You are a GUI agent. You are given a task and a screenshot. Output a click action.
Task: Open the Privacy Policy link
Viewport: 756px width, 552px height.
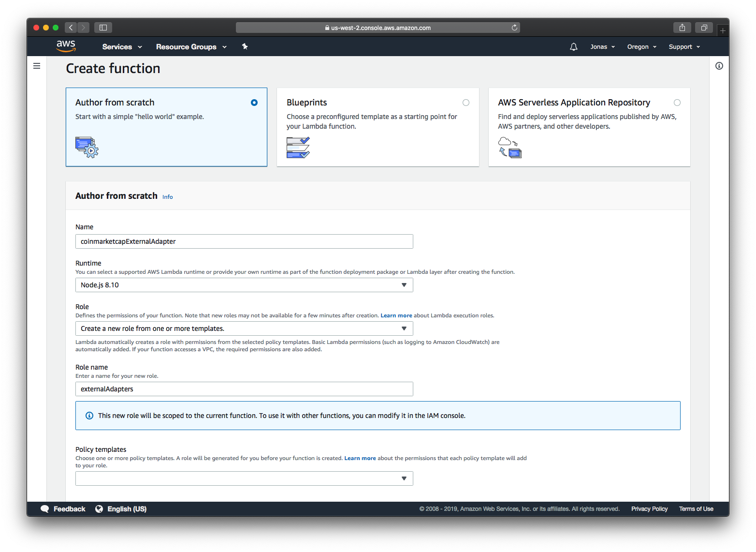[649, 509]
